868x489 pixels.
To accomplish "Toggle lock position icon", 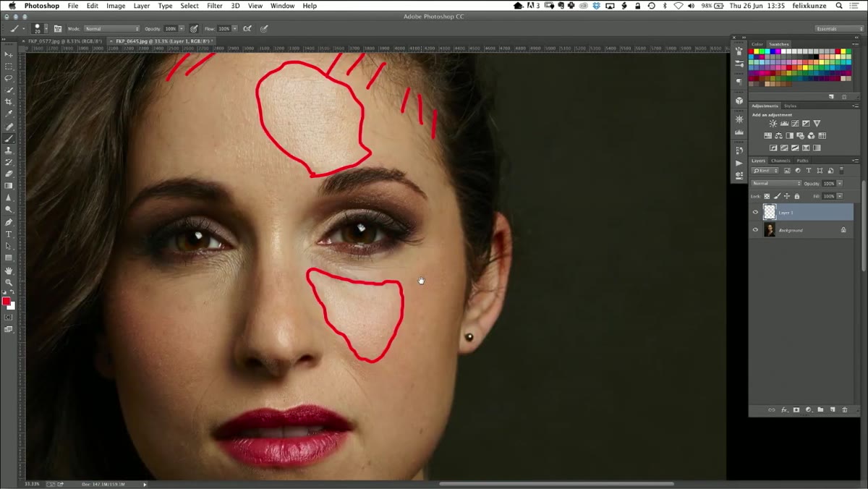I will [x=787, y=196].
